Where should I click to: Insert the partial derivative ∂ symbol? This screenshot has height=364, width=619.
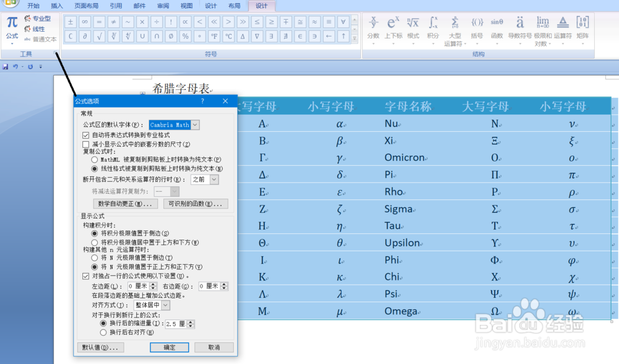point(84,37)
